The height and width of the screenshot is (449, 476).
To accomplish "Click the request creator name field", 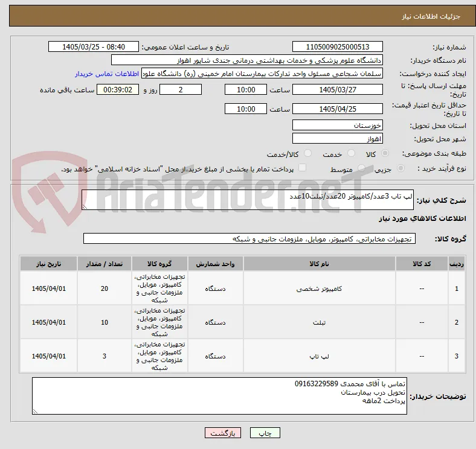I will click(262, 74).
